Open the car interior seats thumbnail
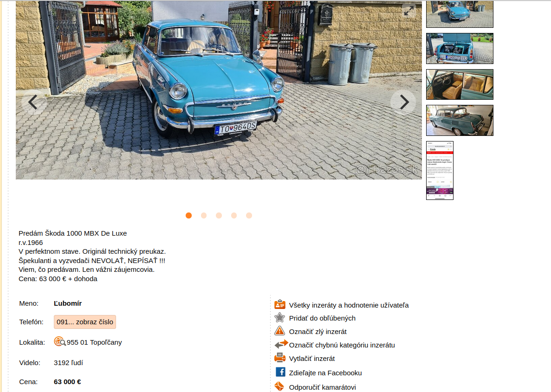 (x=460, y=84)
